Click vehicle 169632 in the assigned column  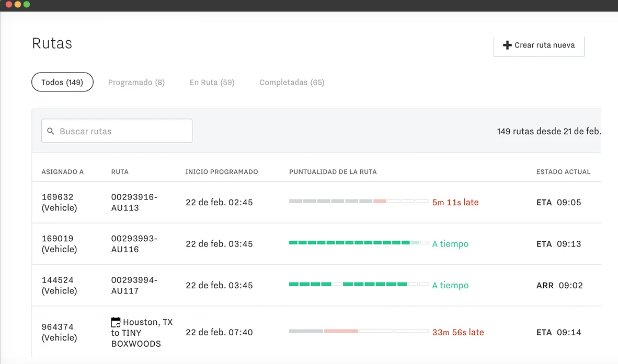click(x=60, y=202)
